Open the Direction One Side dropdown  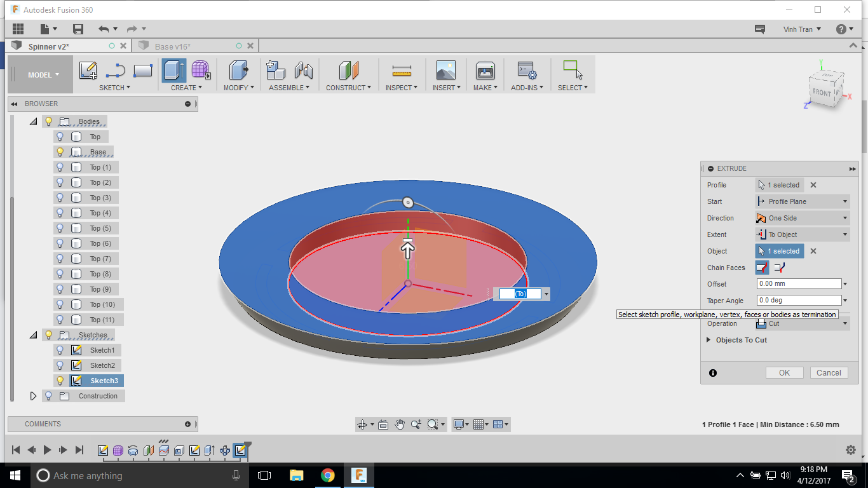[x=803, y=218]
